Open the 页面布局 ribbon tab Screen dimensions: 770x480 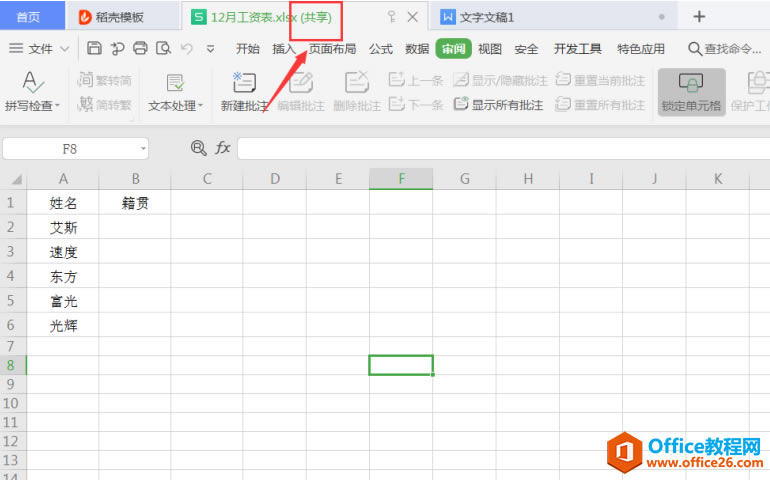point(332,49)
